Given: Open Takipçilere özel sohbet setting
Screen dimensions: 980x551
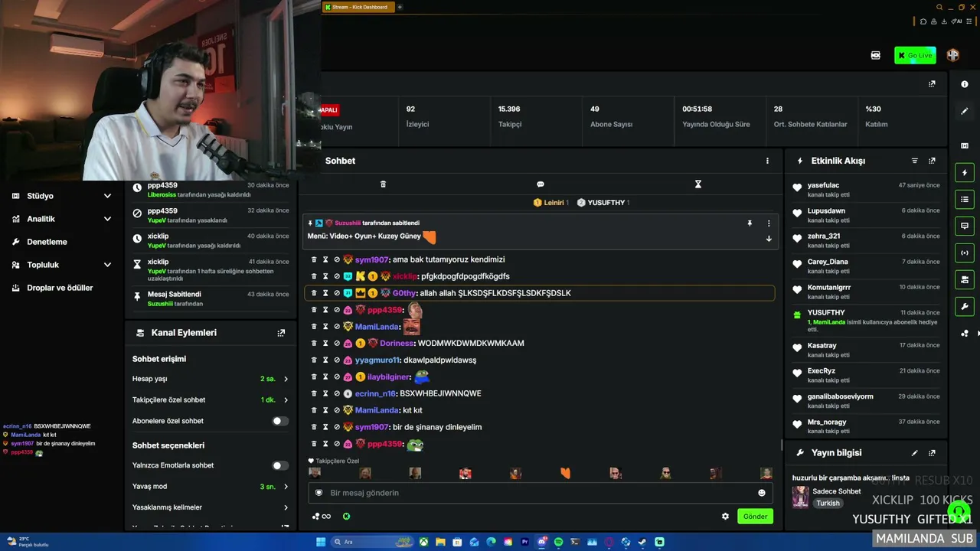Looking at the screenshot, I should point(211,399).
